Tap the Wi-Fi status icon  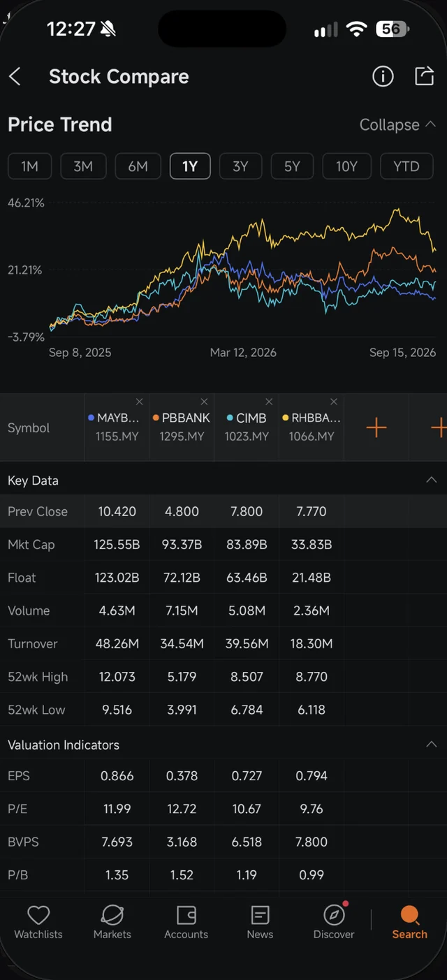(x=356, y=29)
